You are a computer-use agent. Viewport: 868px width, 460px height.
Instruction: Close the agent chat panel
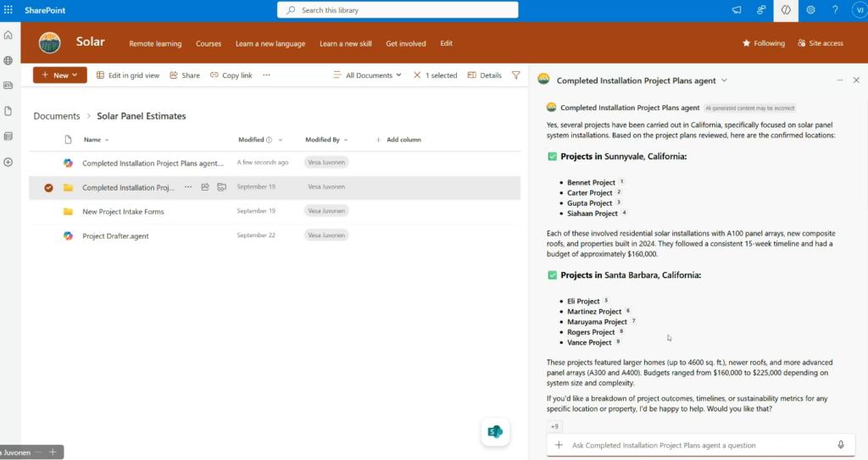(855, 80)
